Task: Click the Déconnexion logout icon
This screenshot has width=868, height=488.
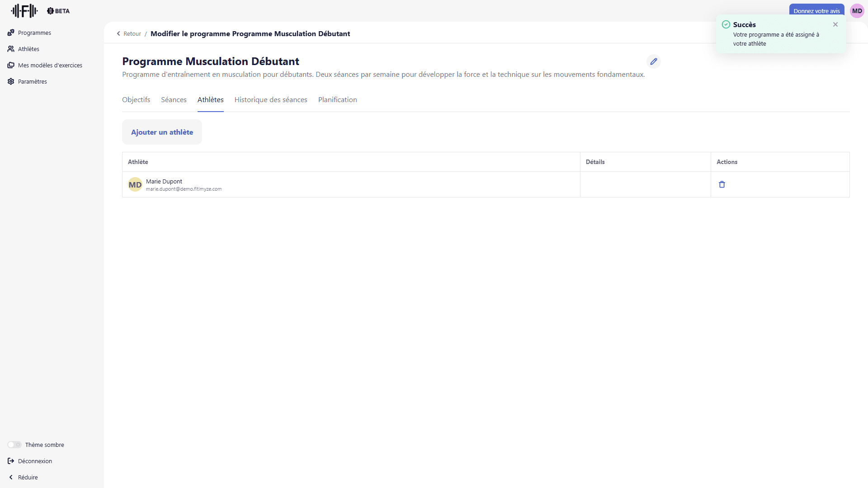Action: point(11,461)
